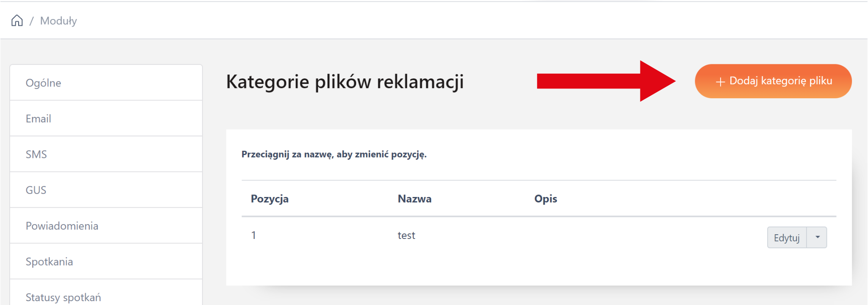
Task: Click the Nazwa column header
Action: click(415, 199)
